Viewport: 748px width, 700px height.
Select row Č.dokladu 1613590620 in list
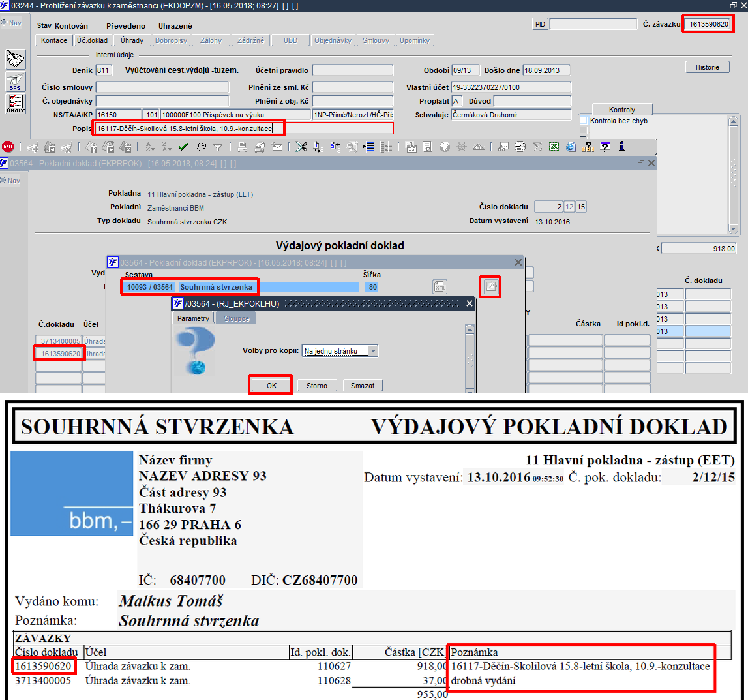pyautogui.click(x=60, y=354)
